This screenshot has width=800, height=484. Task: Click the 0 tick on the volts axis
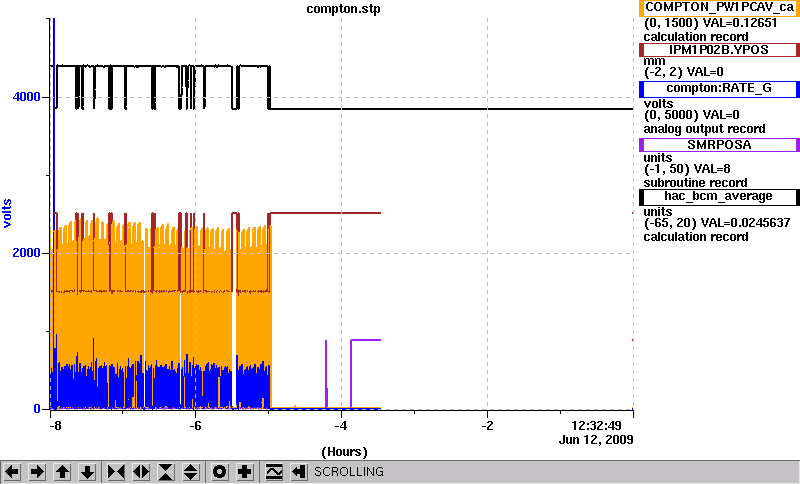37,409
